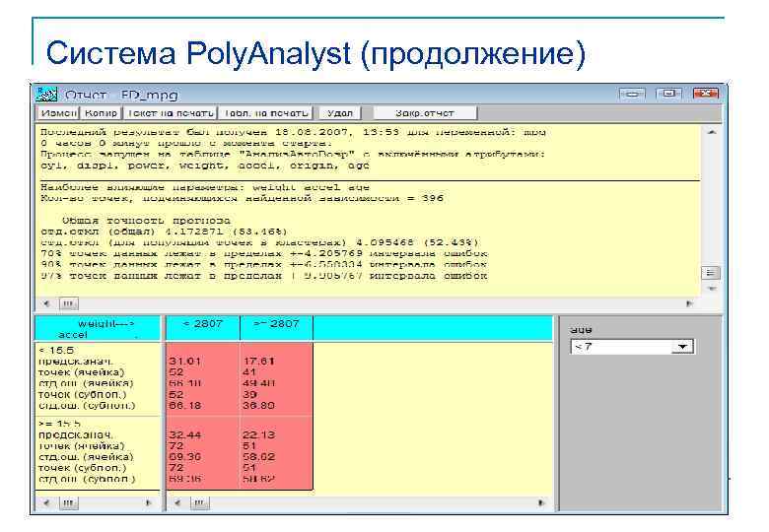Click right arrow of data table scrollbar
769x532 pixels.
coord(541,503)
